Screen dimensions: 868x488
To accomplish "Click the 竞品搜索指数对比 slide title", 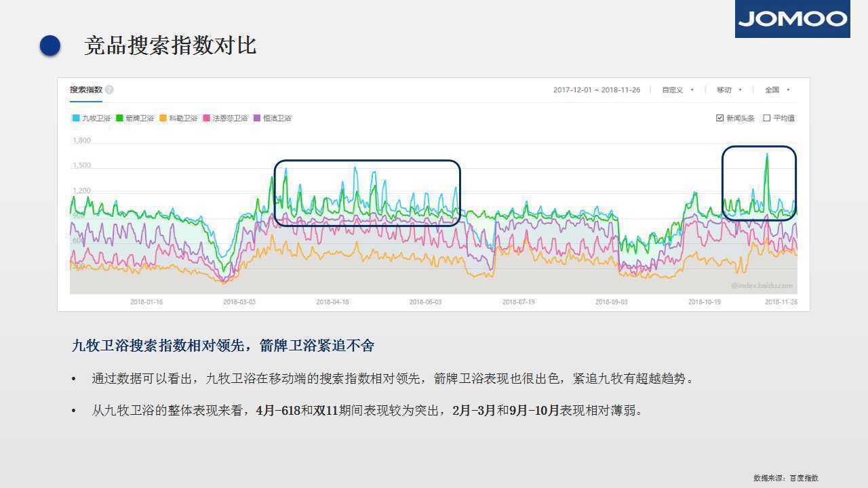I will (x=170, y=45).
